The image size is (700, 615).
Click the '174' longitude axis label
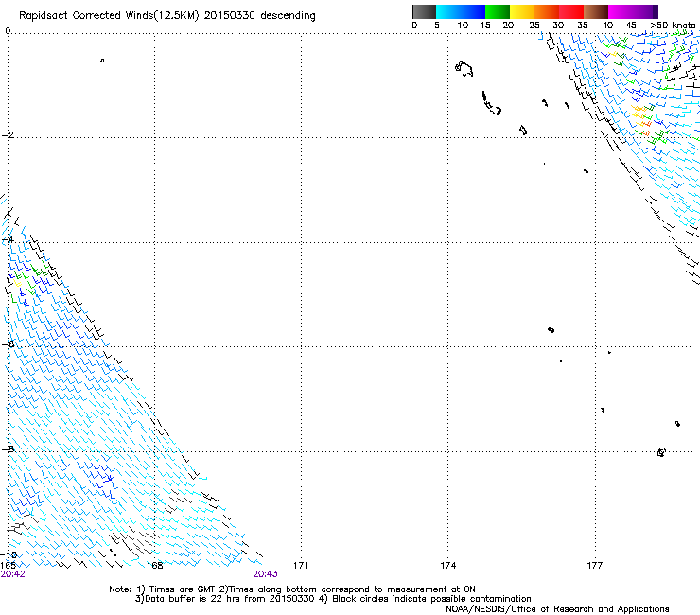[447, 566]
